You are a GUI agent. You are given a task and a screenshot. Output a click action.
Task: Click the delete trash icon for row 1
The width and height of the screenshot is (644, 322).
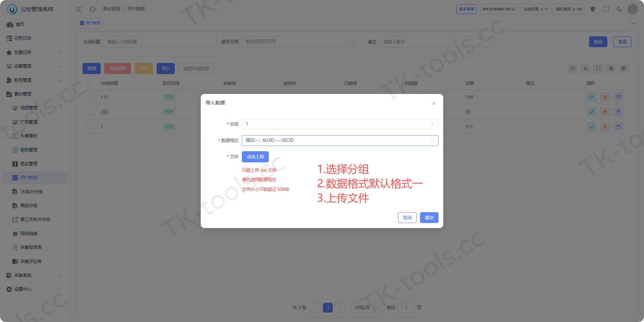pyautogui.click(x=605, y=127)
